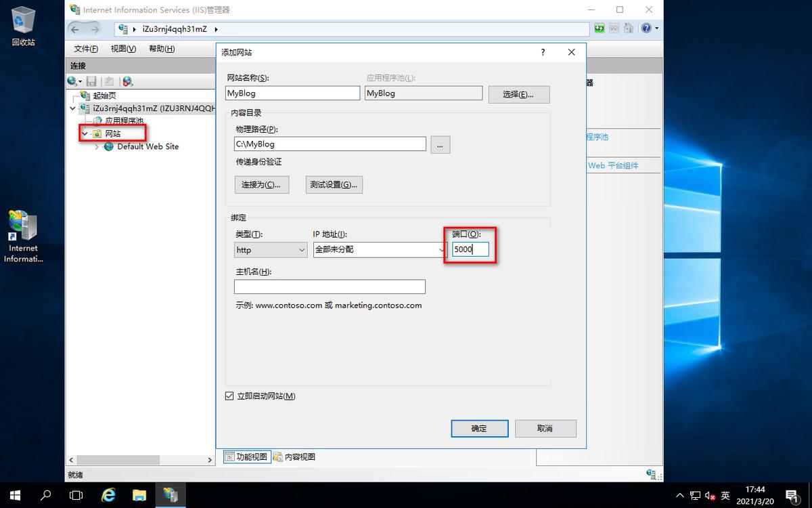
Task: Click the Forward navigation arrow in IIS Manager
Action: point(95,29)
